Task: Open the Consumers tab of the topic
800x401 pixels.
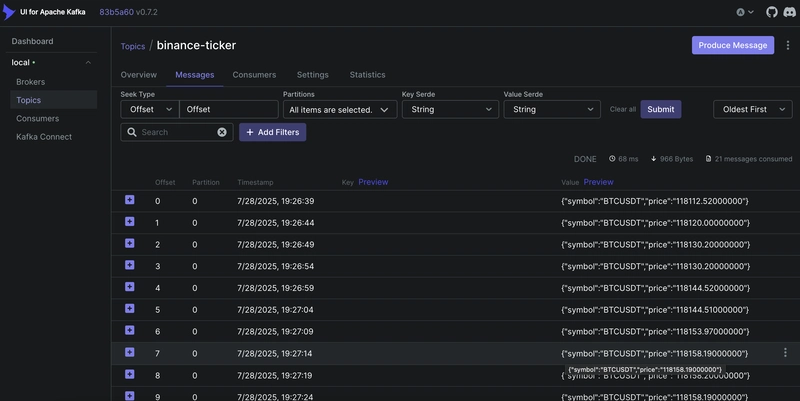Action: [x=254, y=75]
